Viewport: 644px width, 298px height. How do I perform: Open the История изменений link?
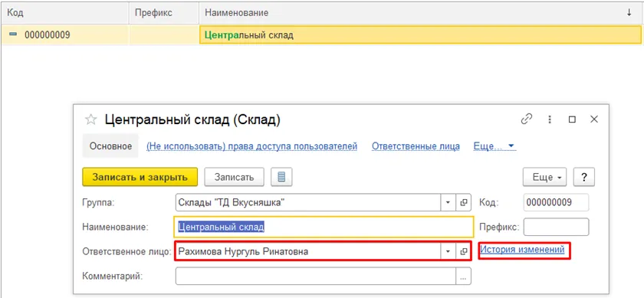click(522, 249)
